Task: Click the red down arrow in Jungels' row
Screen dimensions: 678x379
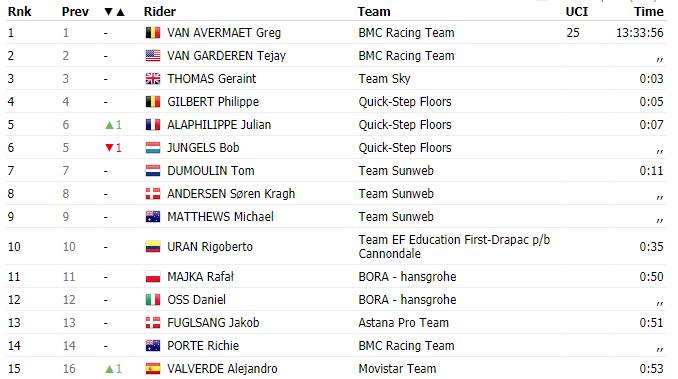Action: [x=109, y=148]
